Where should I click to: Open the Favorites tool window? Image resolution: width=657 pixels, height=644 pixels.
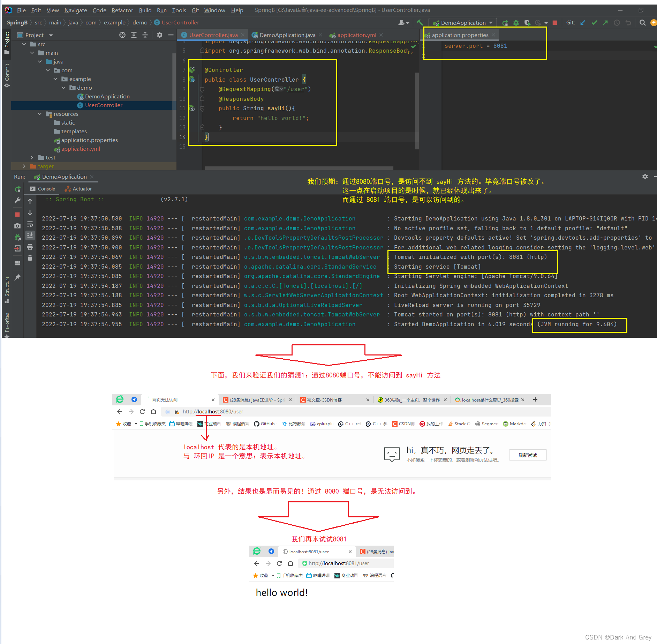(7, 324)
